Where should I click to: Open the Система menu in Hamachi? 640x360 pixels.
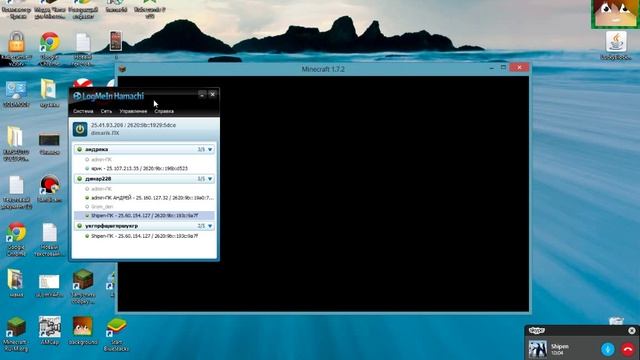83,111
